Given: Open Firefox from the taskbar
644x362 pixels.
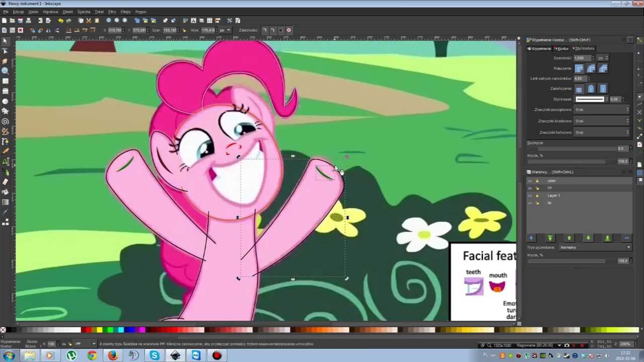Looking at the screenshot, I should pos(113,355).
